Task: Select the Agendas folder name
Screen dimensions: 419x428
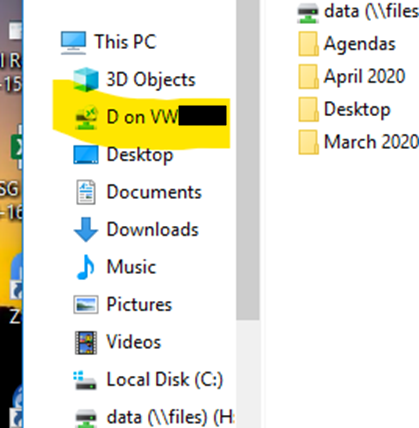Action: (x=360, y=44)
